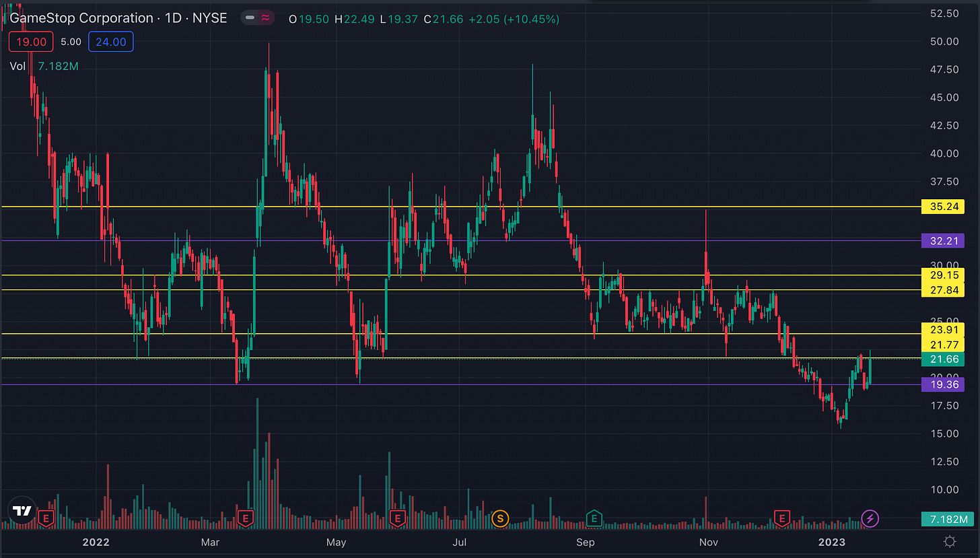Click the May time axis label
The image size is (980, 558).
[x=336, y=541]
